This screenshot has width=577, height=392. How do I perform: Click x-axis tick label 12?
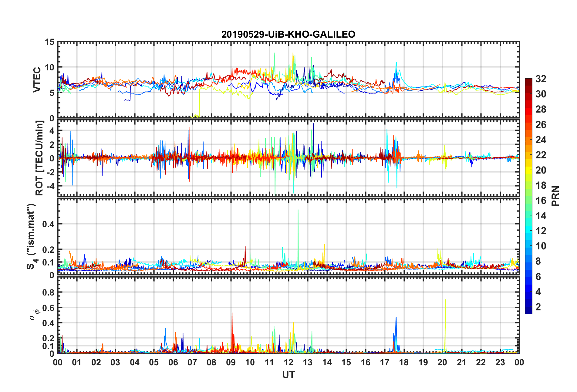point(288,362)
